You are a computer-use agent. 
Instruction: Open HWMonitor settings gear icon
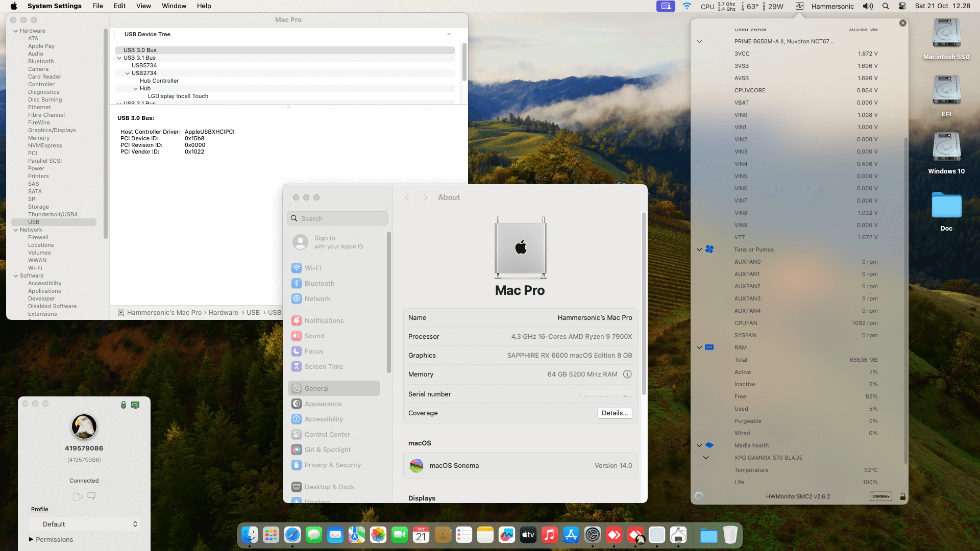699,496
